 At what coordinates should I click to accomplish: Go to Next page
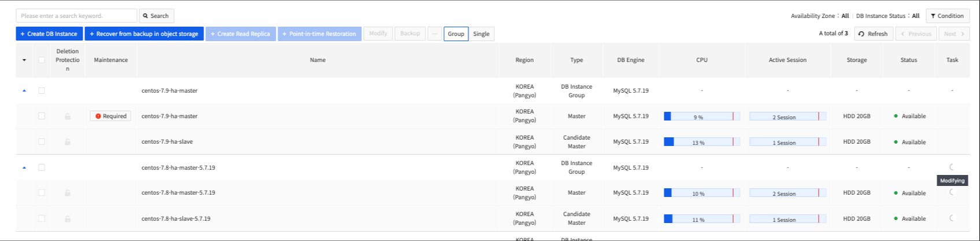coord(954,34)
